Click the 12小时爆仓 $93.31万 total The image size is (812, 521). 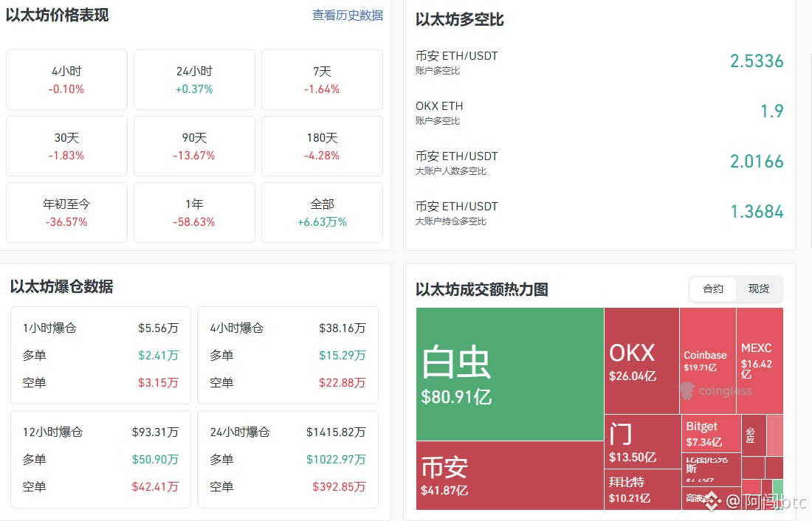click(x=155, y=432)
